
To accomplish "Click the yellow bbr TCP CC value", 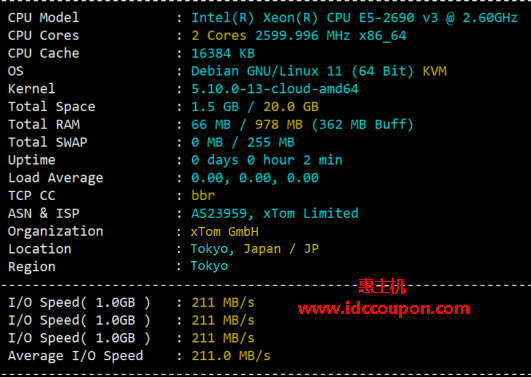I will pos(203,196).
